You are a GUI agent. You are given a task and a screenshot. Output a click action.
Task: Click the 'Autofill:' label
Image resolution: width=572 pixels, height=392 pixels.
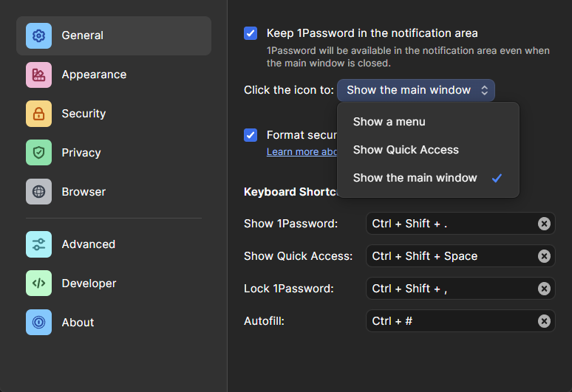[264, 321]
